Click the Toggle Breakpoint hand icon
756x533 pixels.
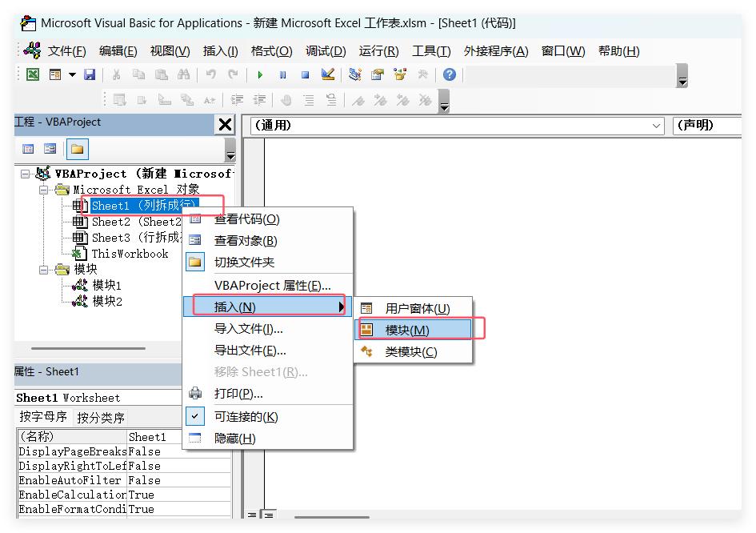point(286,100)
